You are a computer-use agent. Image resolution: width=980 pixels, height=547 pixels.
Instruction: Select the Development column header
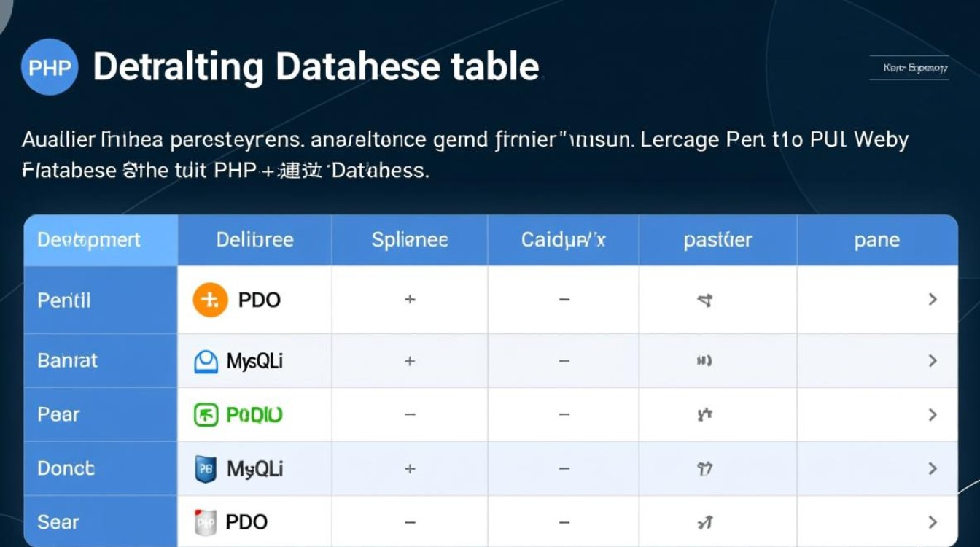pyautogui.click(x=89, y=240)
